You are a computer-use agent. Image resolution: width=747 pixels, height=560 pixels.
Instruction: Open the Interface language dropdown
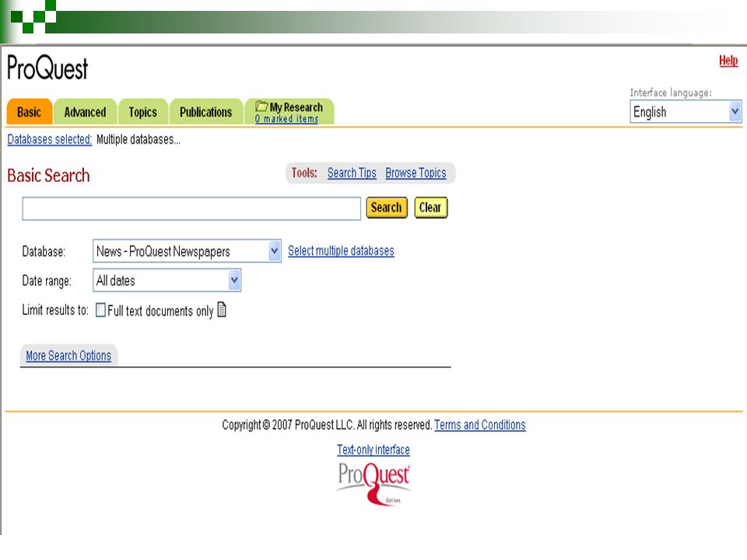point(686,112)
